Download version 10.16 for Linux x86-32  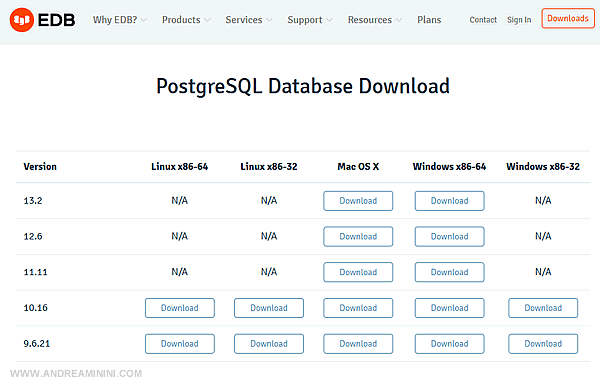269,308
